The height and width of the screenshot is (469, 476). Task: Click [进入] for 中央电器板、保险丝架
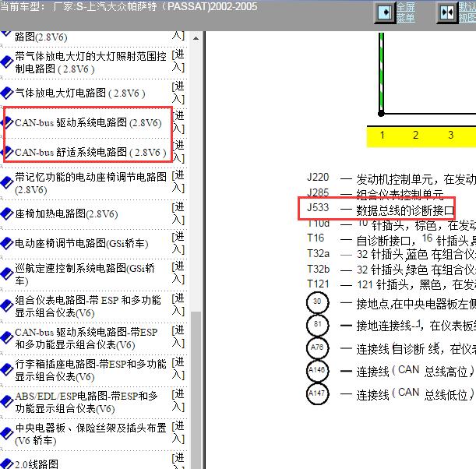pyautogui.click(x=178, y=432)
